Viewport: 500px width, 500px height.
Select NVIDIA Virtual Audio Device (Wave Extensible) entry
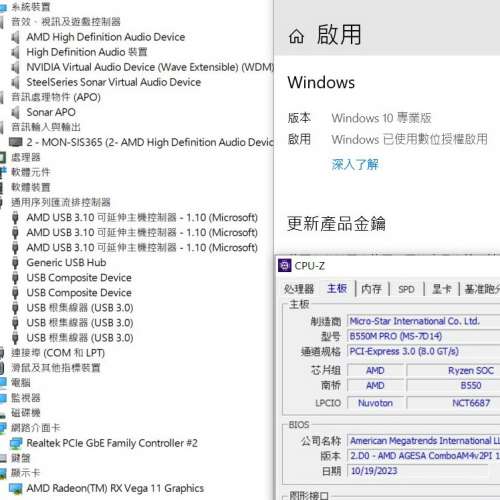click(x=150, y=67)
